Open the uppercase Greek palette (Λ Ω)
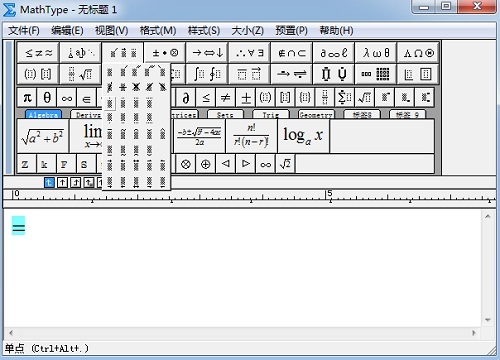500x360 pixels. point(418,53)
